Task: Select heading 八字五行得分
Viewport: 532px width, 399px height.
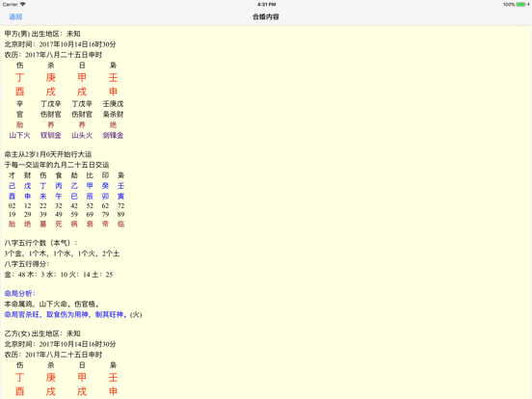Action: coord(27,264)
